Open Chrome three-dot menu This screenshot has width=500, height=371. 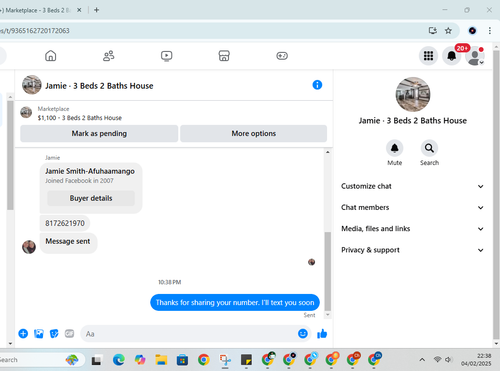pyautogui.click(x=490, y=31)
